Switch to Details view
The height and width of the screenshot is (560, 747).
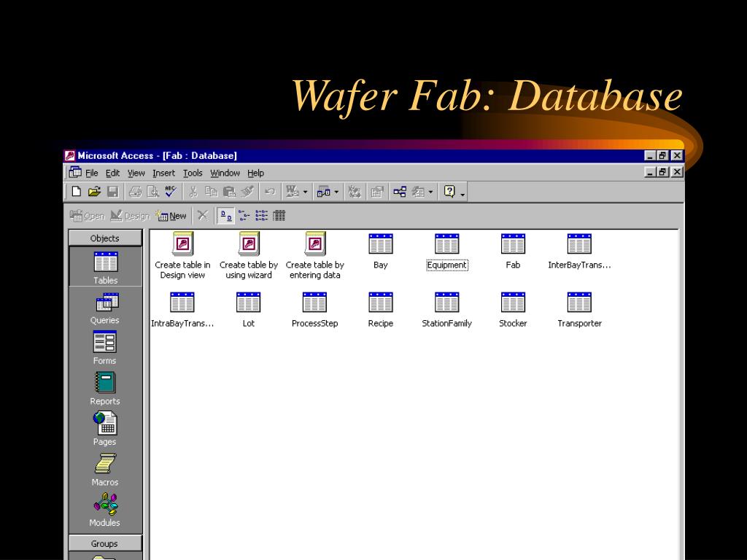(279, 216)
